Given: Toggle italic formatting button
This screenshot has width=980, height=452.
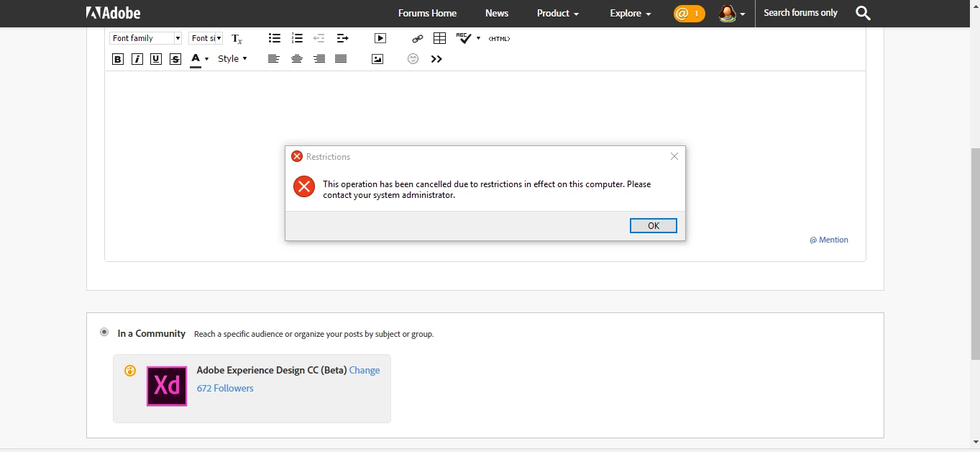Looking at the screenshot, I should point(137,59).
